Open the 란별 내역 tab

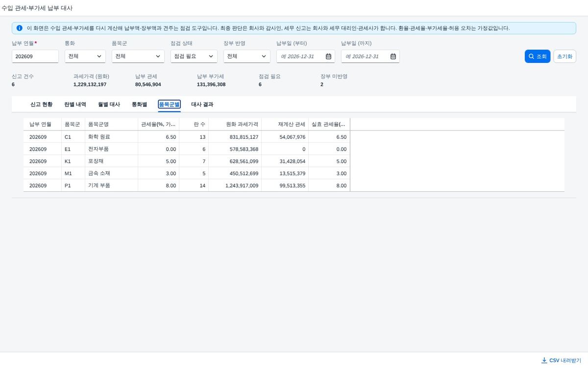click(x=75, y=105)
